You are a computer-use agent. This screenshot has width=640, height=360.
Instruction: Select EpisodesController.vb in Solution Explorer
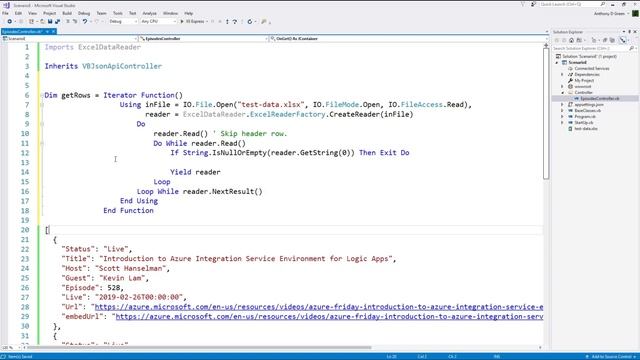pos(596,98)
